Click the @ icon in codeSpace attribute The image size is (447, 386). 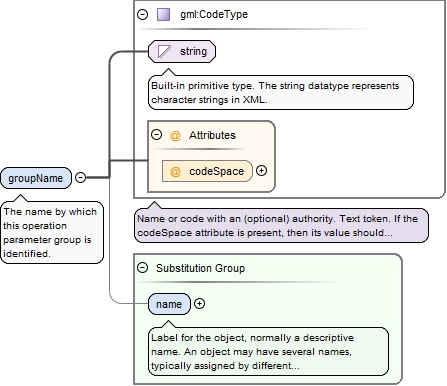[x=175, y=171]
